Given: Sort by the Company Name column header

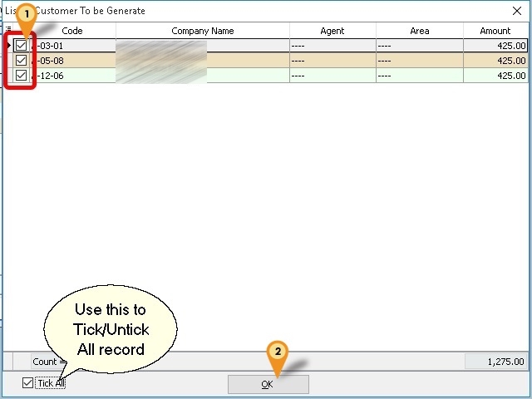Looking at the screenshot, I should coord(202,31).
